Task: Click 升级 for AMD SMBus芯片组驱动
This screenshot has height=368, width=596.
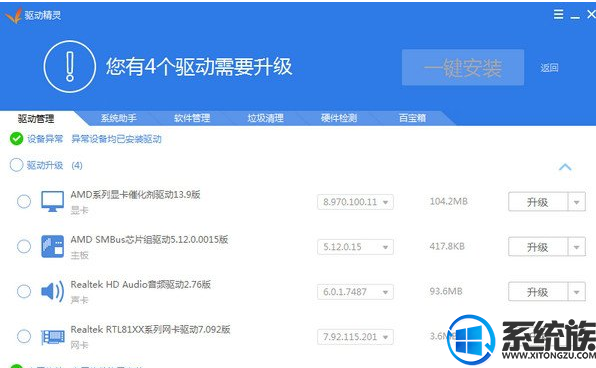Action: [538, 247]
